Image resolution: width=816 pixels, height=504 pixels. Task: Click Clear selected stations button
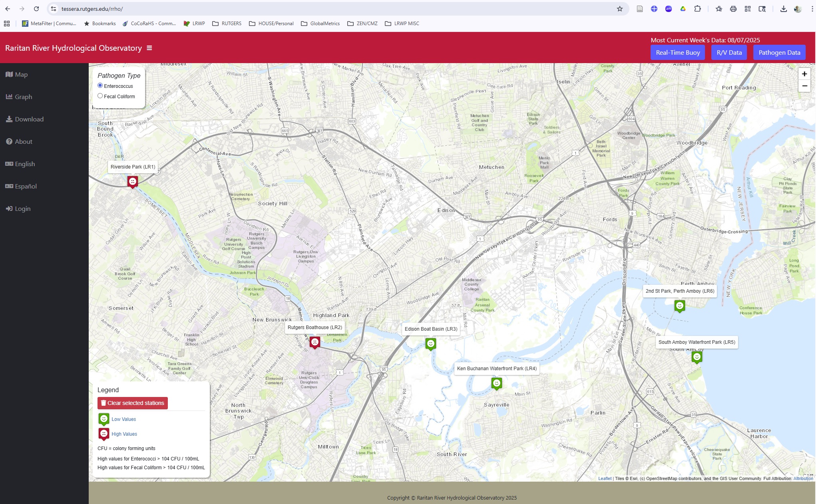tap(133, 403)
